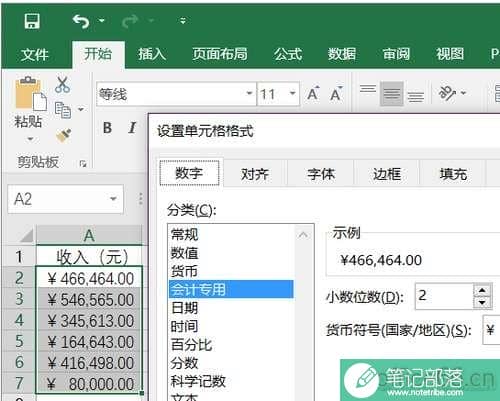
Task: Switch to the 插入 ribbon tab
Action: point(152,54)
